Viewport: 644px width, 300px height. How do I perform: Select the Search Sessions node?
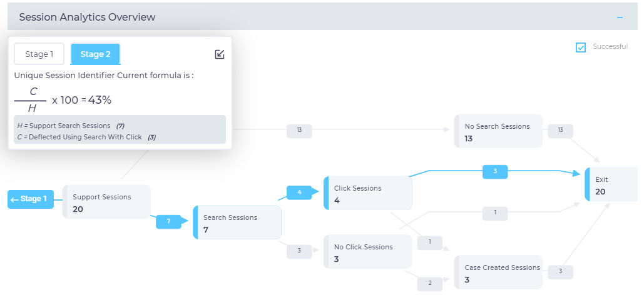(237, 222)
